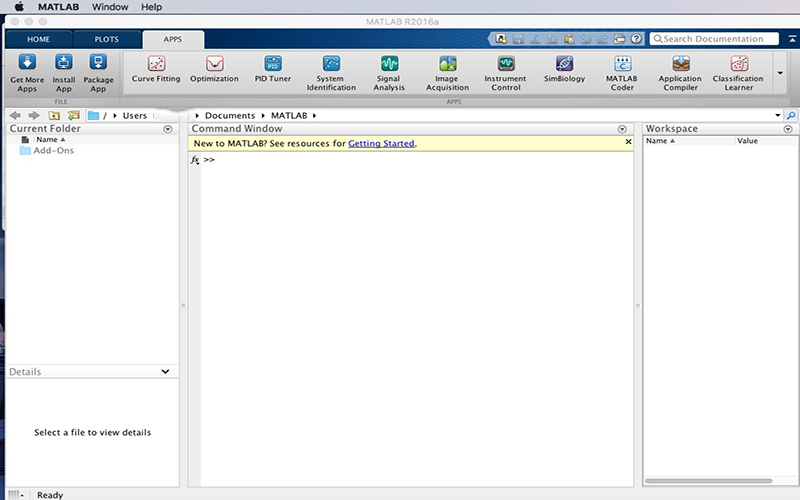
Task: Open the Apple menu
Action: point(19,7)
